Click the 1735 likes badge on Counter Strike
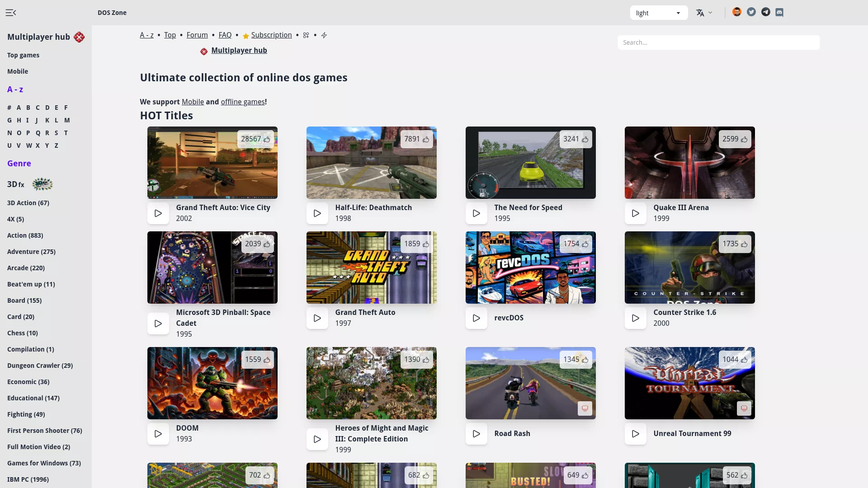The height and width of the screenshot is (488, 868). click(735, 244)
